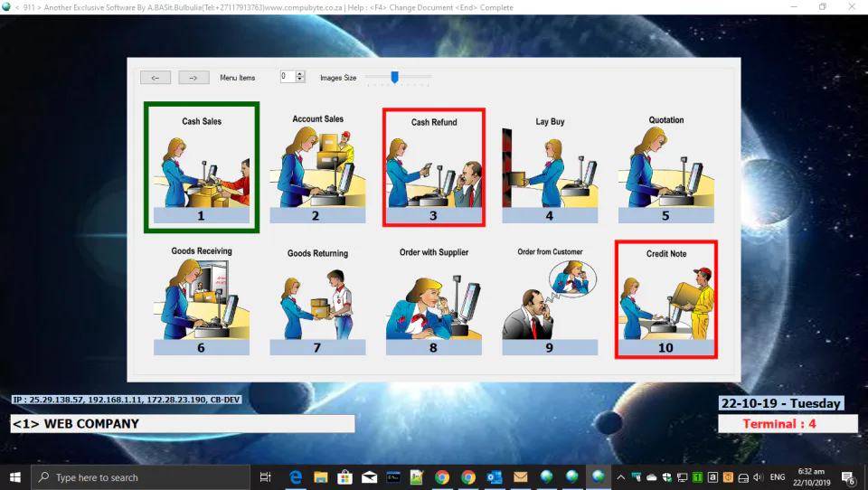
Task: Click number bar 9 under Order from Customer
Action: [x=550, y=347]
